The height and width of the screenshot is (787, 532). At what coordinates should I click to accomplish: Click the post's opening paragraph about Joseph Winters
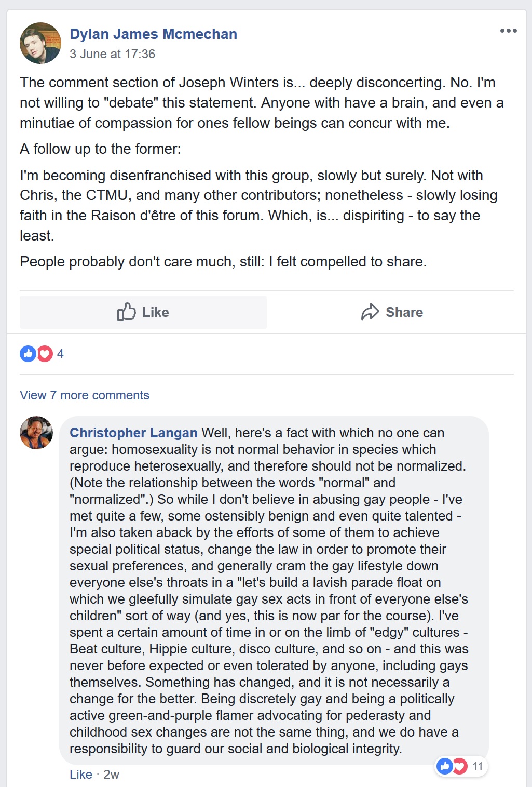260,103
